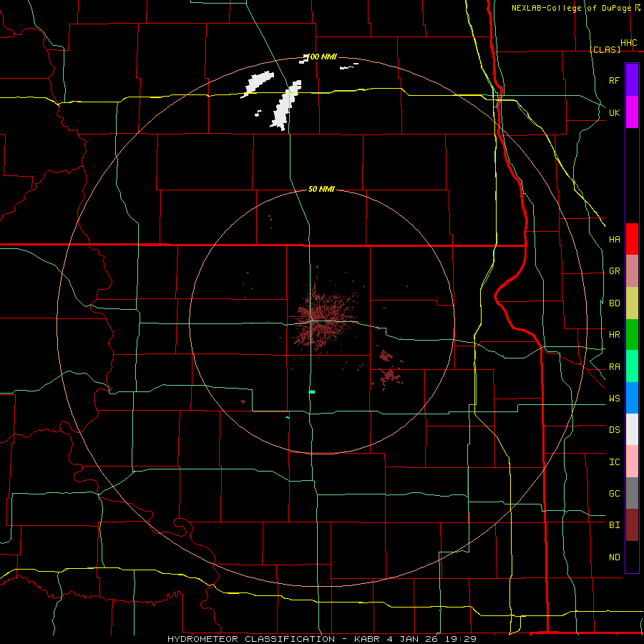Viewport: 644px width, 644px height.
Task: Click the UK legend label
Action: click(x=614, y=112)
